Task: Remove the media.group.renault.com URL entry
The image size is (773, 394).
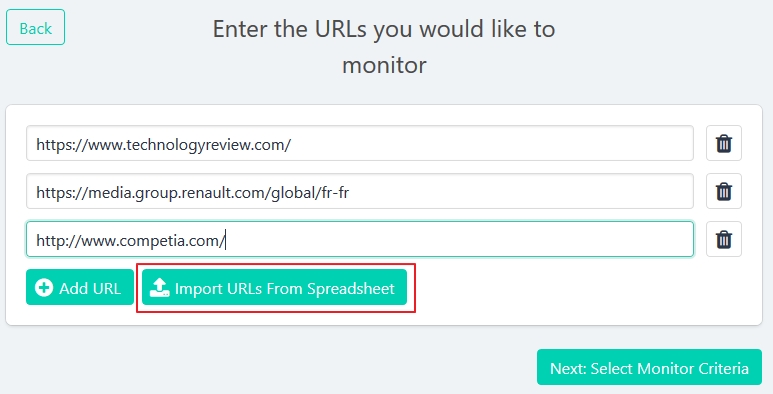Action: tap(723, 191)
